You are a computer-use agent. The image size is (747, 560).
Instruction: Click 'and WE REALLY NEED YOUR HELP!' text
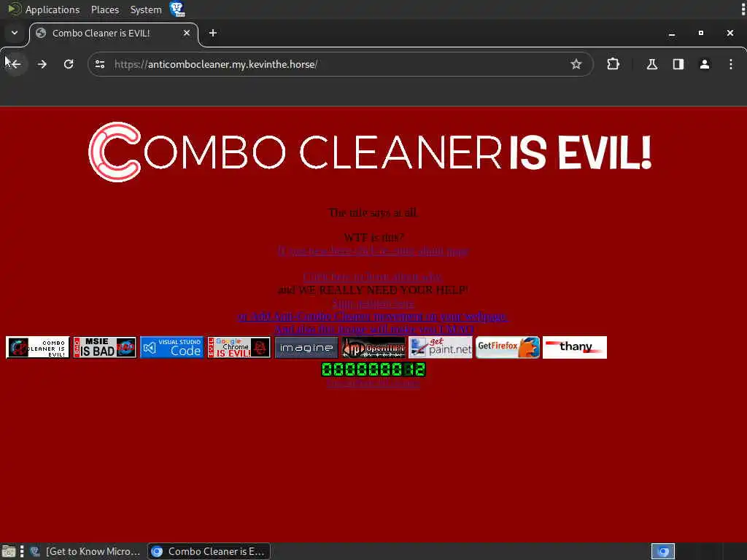tap(373, 290)
